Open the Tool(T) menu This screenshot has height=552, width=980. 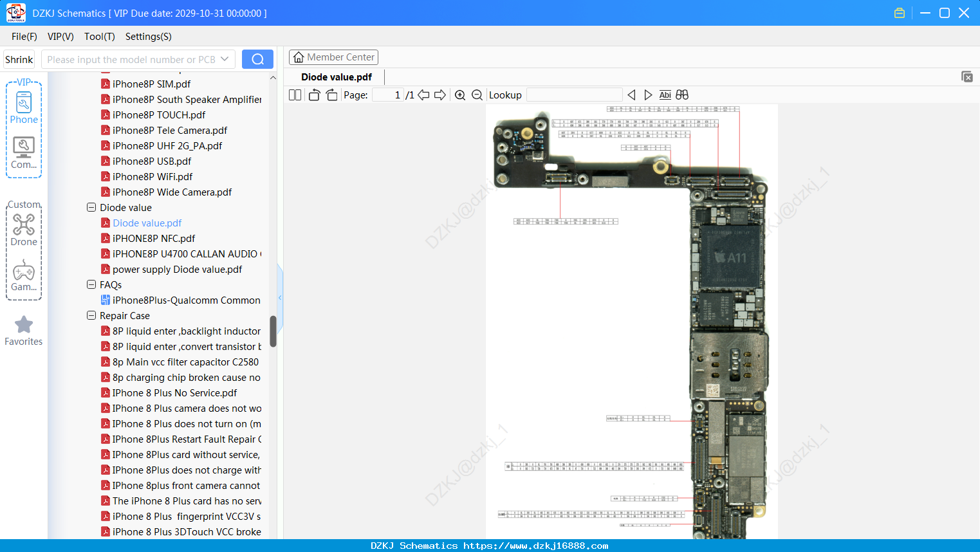click(100, 37)
